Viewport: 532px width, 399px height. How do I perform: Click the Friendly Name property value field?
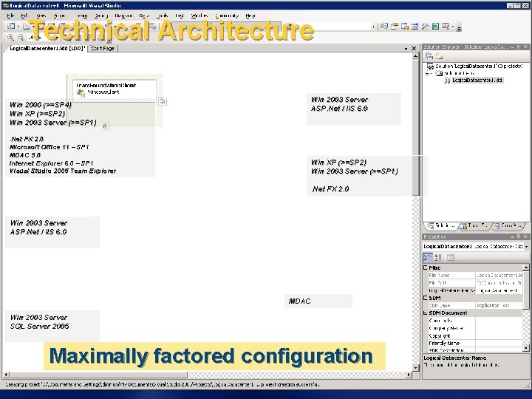point(499,343)
